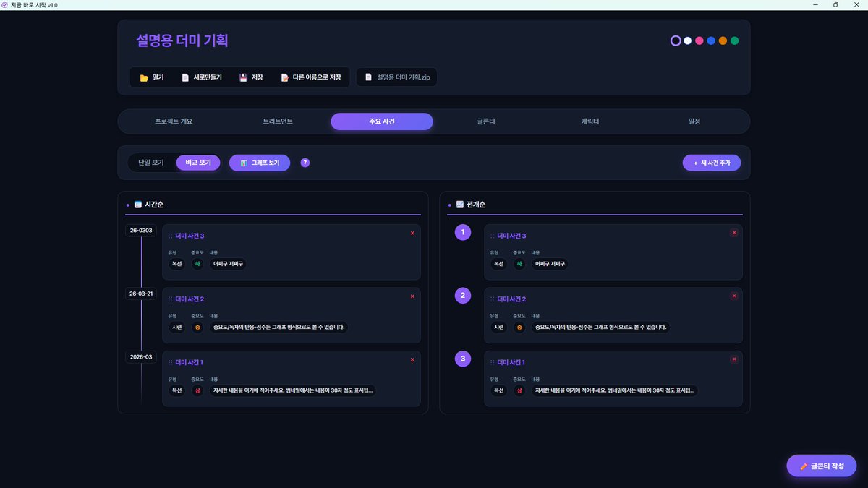
Task: Click the 하 importance badge of 더미 사건 3 in 시간순
Action: [197, 264]
